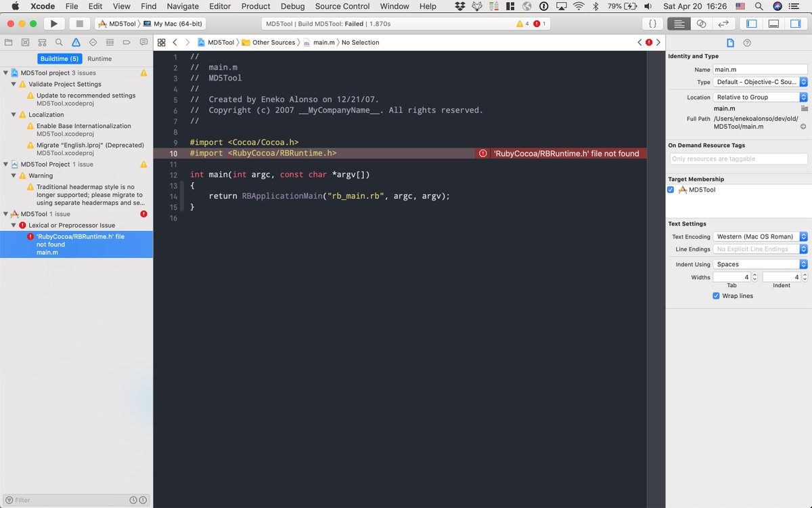Collapse the MD5Tool Project 1 issue group

(5, 164)
